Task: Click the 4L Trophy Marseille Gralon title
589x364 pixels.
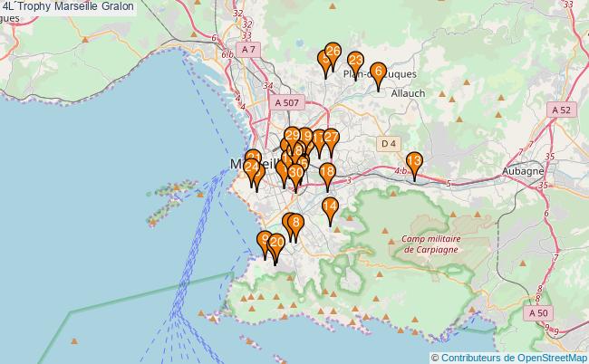Action: pos(68,6)
